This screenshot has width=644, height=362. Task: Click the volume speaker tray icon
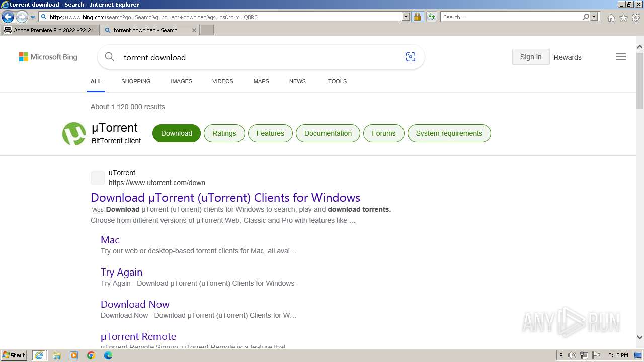coord(572,355)
